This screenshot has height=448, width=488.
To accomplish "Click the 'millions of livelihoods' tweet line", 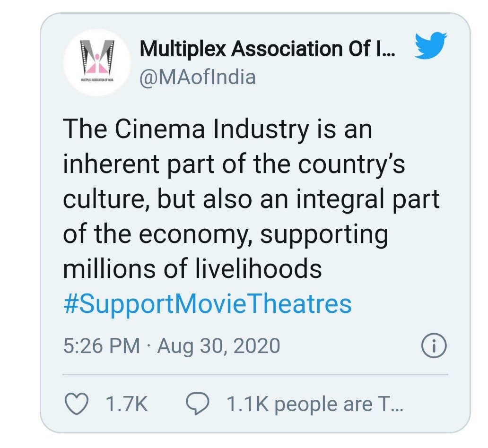I will (x=192, y=268).
